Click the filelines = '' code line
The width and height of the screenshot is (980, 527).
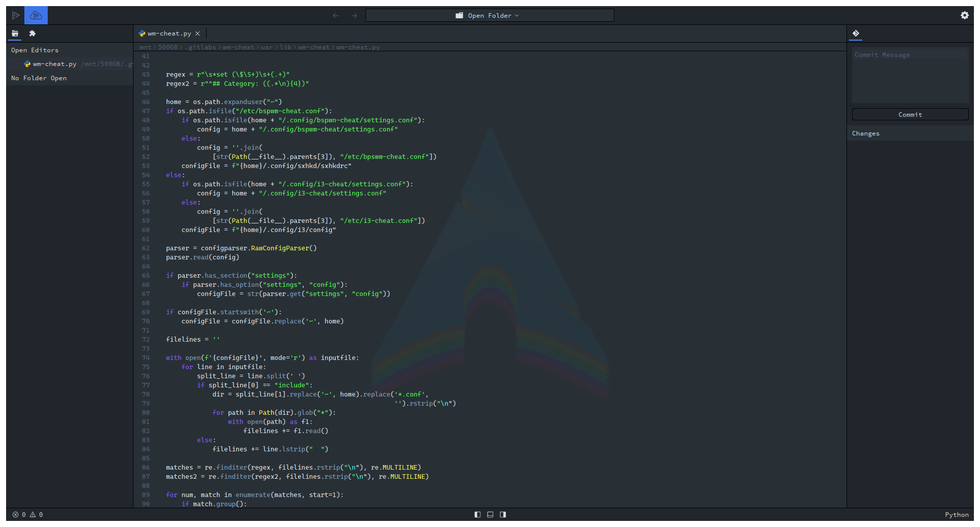[x=192, y=340]
